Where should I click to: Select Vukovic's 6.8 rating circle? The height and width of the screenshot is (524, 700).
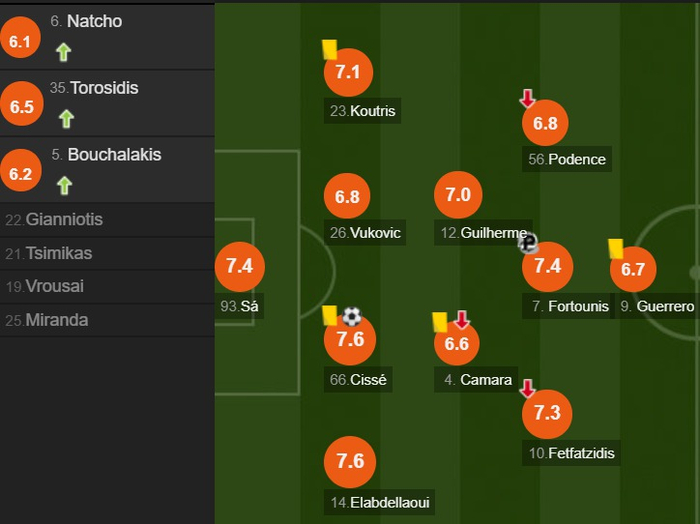[x=348, y=197]
